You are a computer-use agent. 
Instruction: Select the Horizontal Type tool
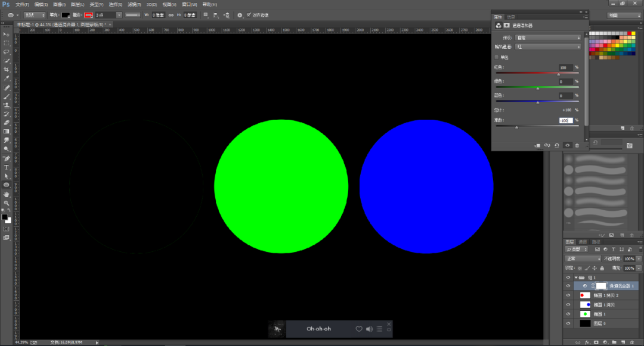pyautogui.click(x=6, y=167)
